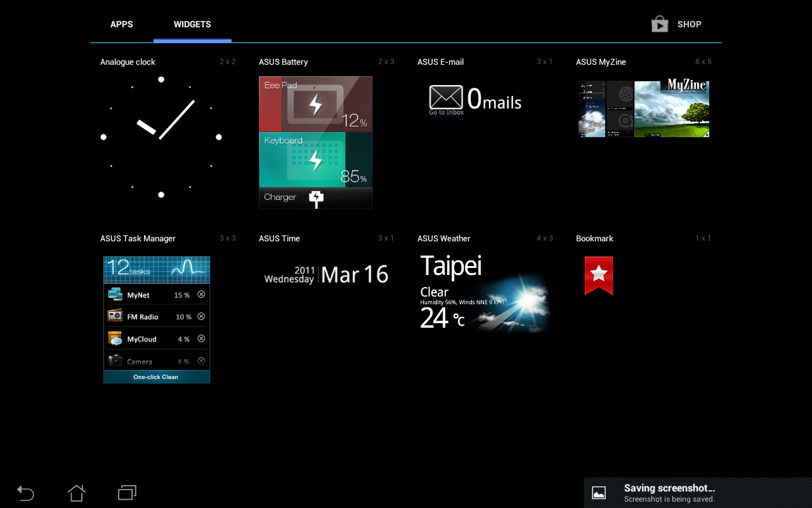Open the recent apps button

click(x=127, y=493)
